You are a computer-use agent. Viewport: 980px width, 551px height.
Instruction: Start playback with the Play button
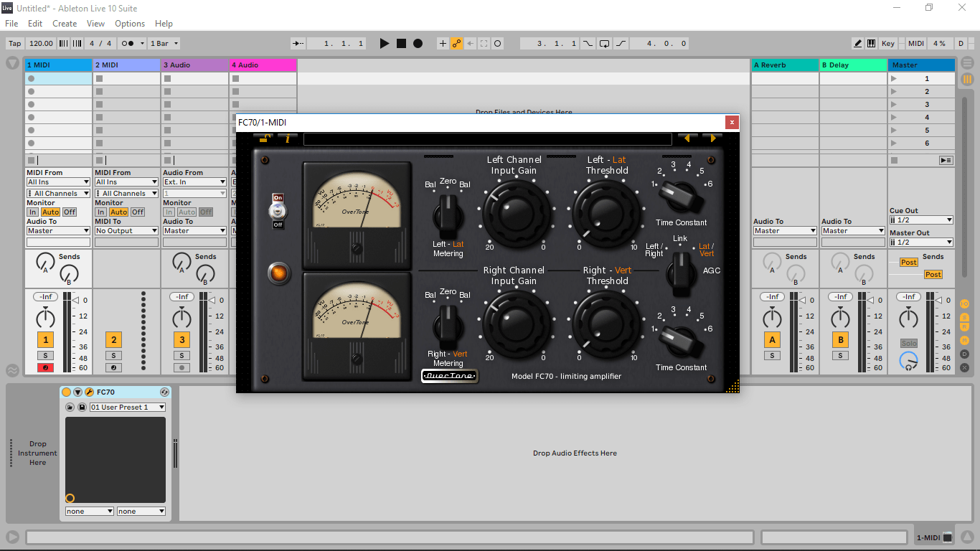385,44
